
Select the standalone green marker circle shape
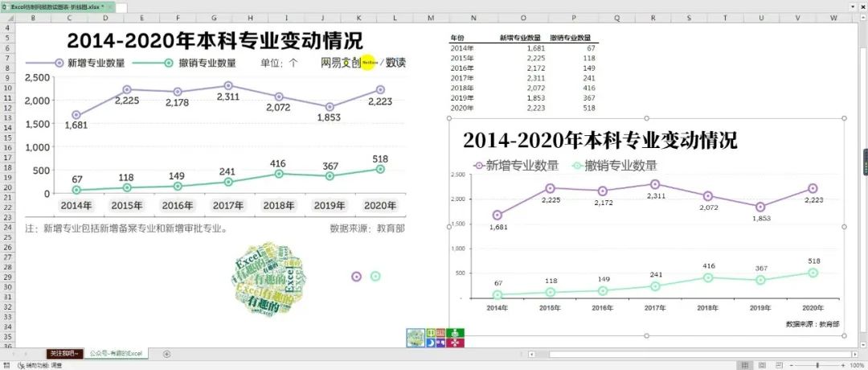tap(375, 277)
